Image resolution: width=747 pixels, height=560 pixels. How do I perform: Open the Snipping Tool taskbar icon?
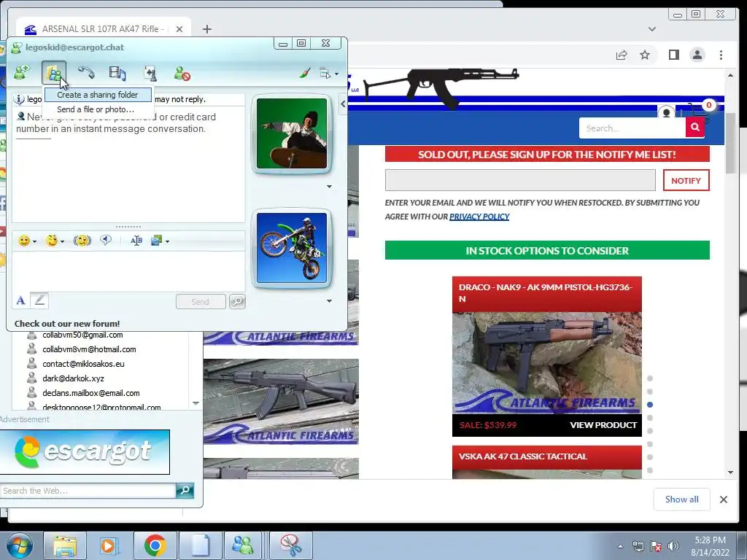291,545
